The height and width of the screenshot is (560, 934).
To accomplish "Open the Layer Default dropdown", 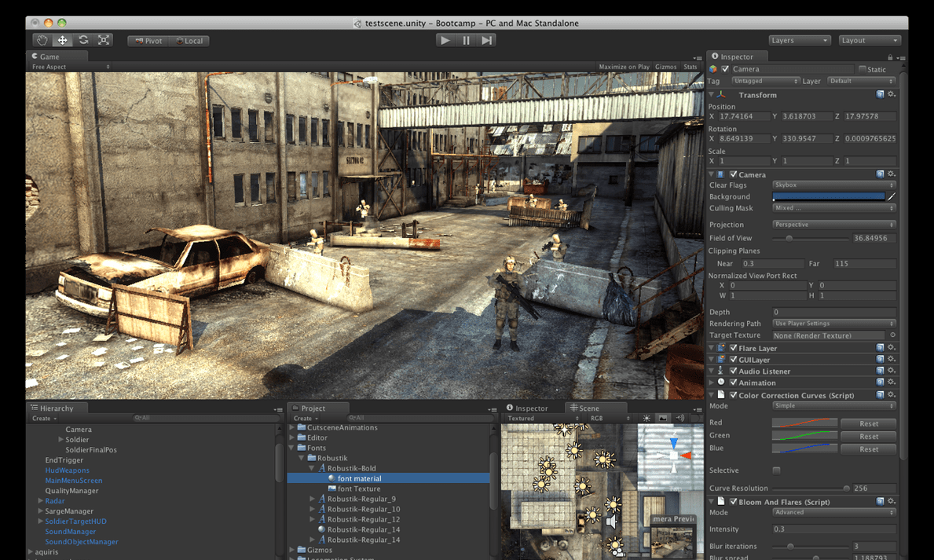I will click(861, 81).
